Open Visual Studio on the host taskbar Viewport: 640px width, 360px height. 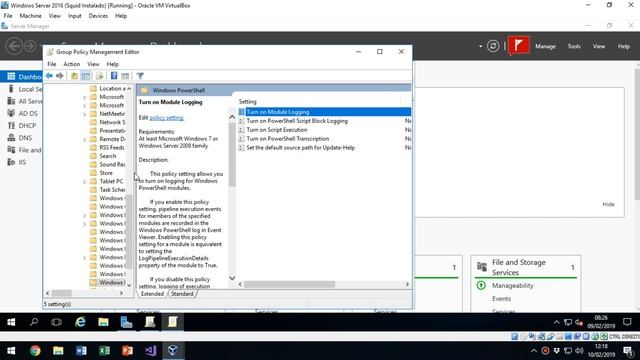point(150,351)
